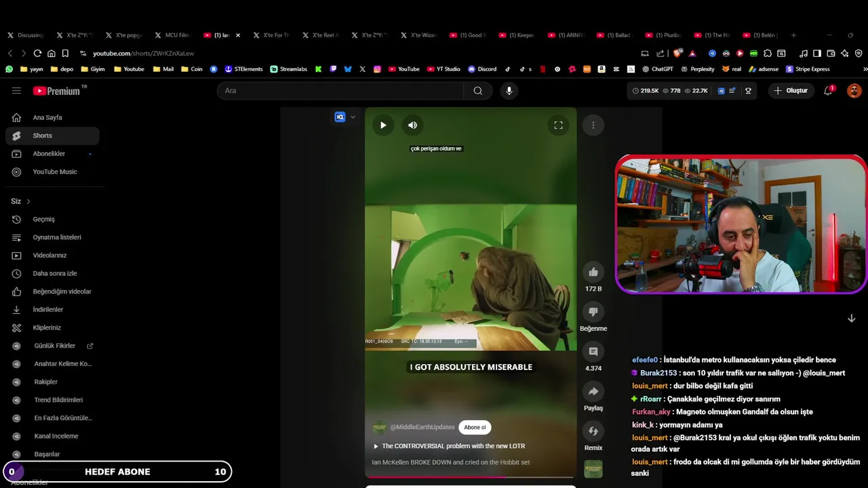
Task: Subscribe with the Abone ol button
Action: (475, 427)
